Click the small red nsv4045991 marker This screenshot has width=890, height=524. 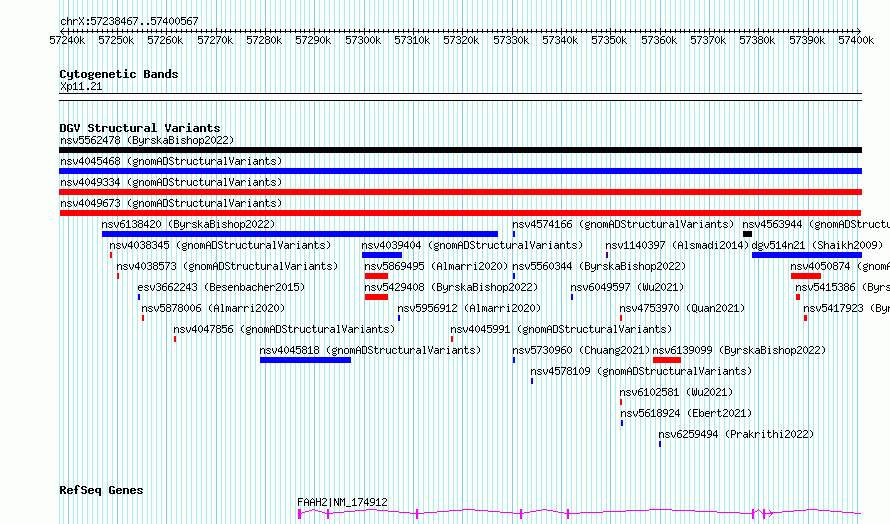(x=452, y=339)
